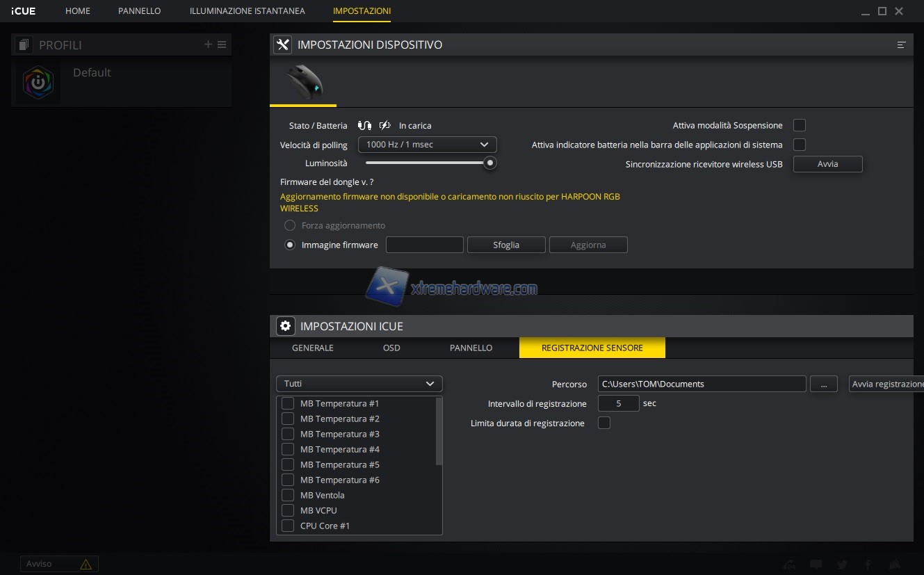Image resolution: width=924 pixels, height=575 pixels.
Task: Open the Velocità di polling dropdown
Action: 427,145
